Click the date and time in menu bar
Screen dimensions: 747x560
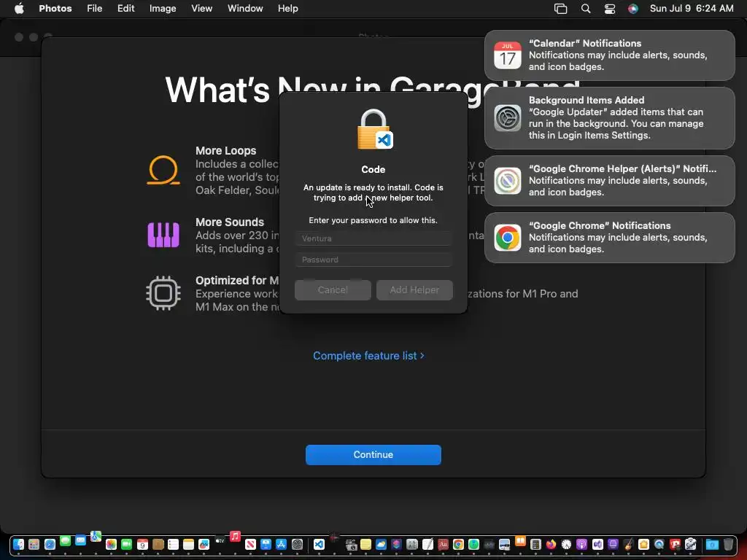point(692,9)
